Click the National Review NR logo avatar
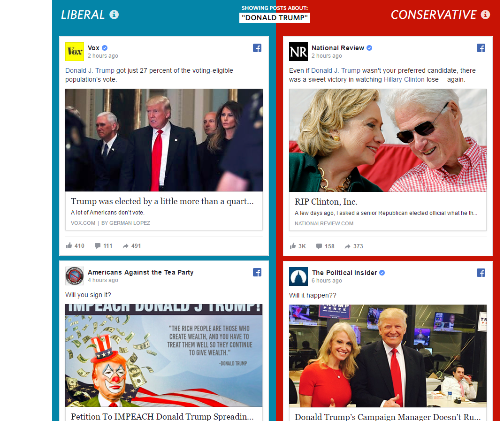This screenshot has height=421, width=504. [x=298, y=52]
